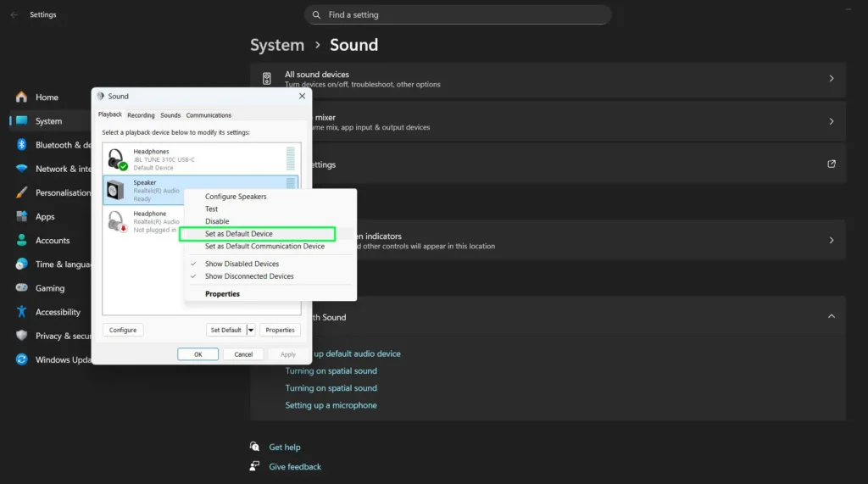This screenshot has height=484, width=868.
Task: Click the Find a setting search box
Action: pos(458,15)
